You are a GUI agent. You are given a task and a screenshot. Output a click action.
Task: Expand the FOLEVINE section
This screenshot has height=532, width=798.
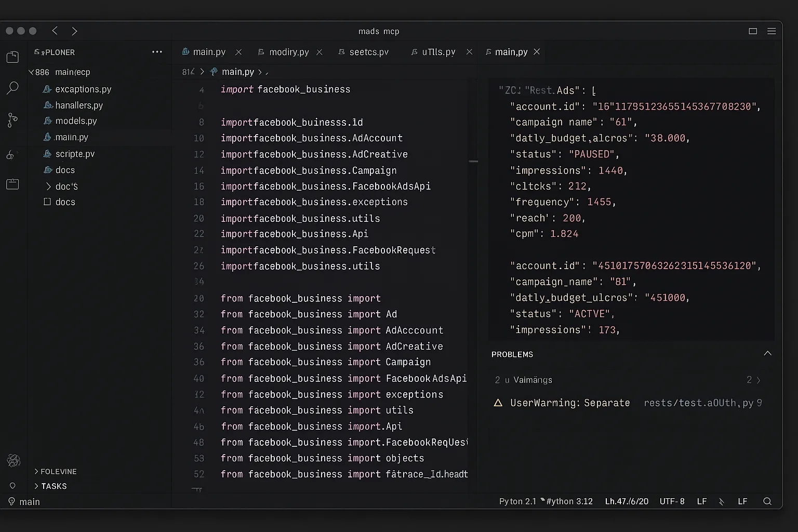55,471
